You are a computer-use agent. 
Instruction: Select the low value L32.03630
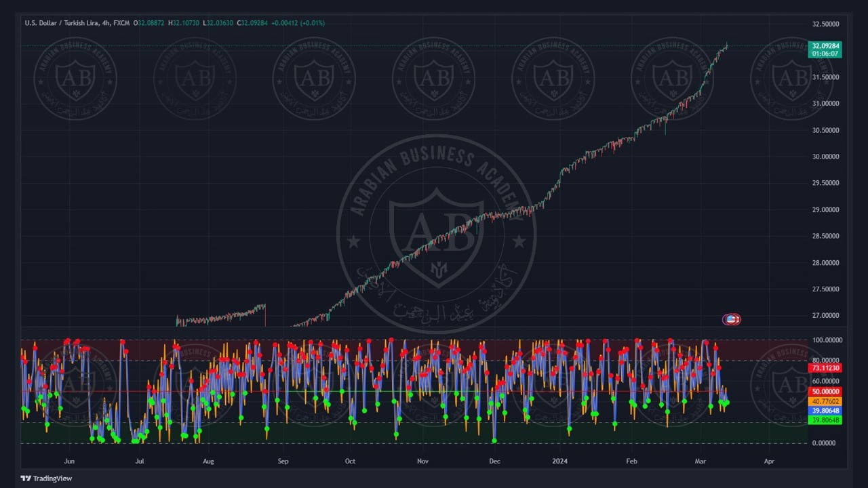[x=218, y=23]
